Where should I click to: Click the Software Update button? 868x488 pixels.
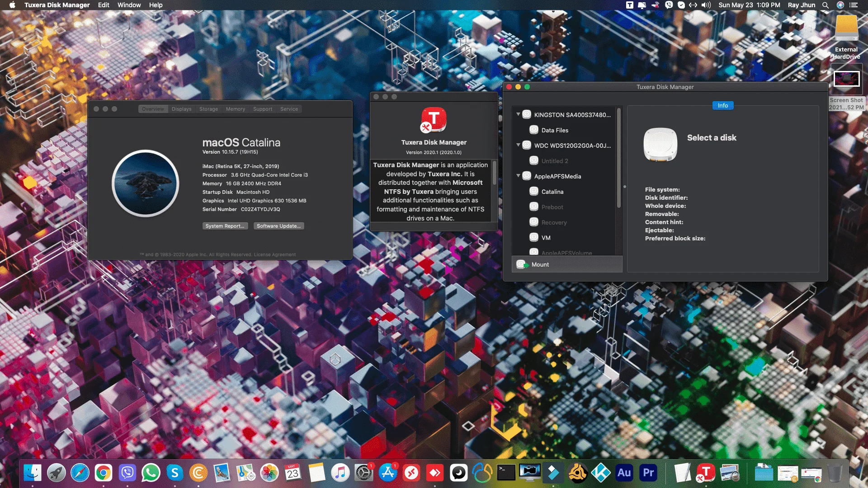coord(278,226)
